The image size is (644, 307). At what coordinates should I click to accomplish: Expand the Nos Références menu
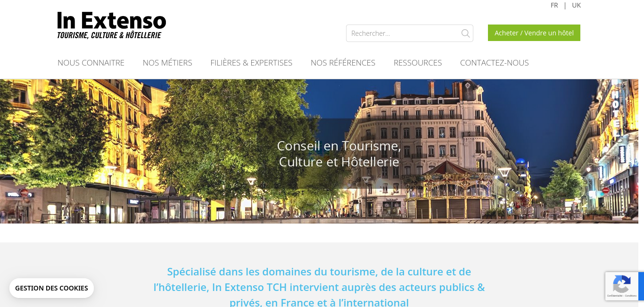(343, 63)
